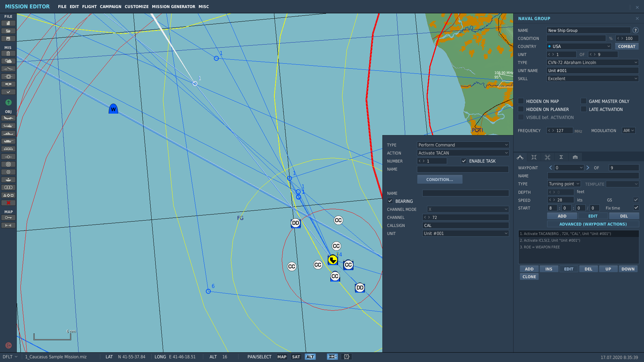Click the Condition percent 100 stepper
This screenshot has width=644, height=362.
click(x=627, y=38)
